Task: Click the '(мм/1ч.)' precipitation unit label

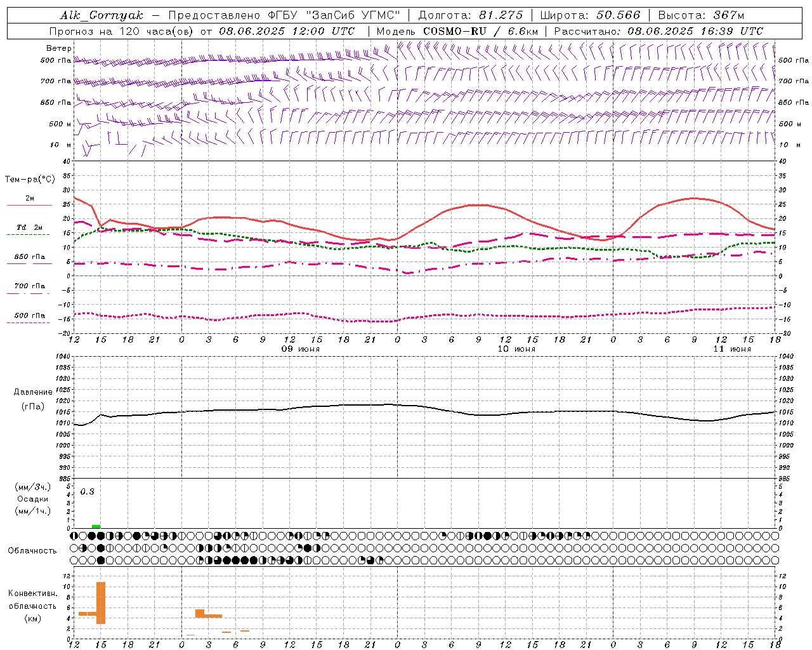Action: click(x=33, y=511)
